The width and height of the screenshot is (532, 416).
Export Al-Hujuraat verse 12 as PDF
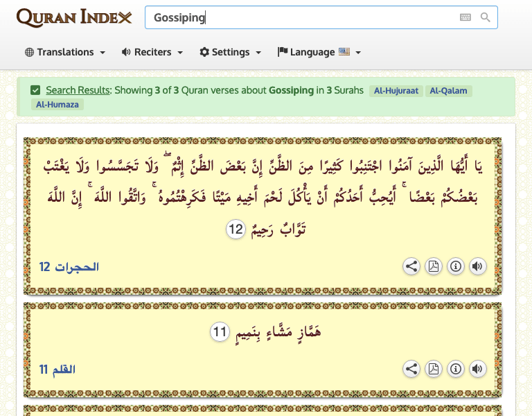point(434,266)
